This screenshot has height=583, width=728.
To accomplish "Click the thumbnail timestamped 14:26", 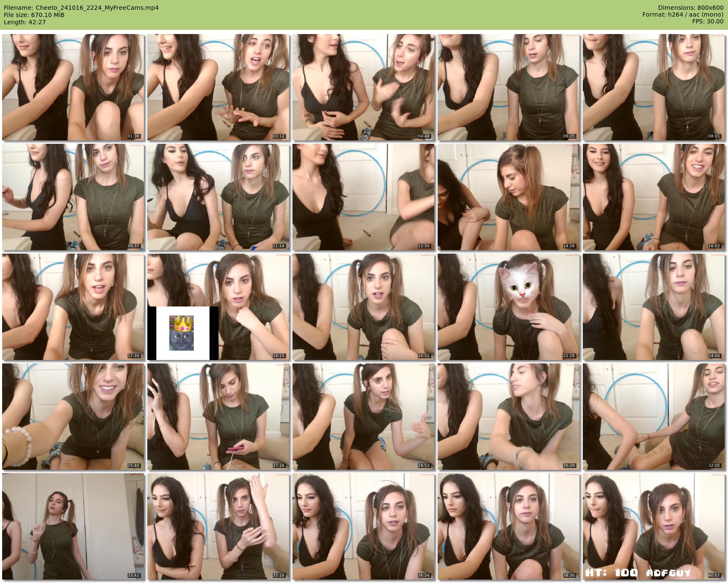I will pyautogui.click(x=509, y=197).
